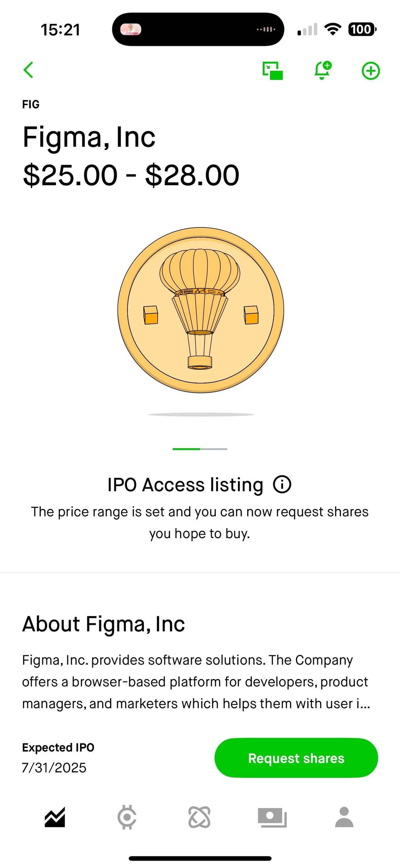Open the orbit-shaped tab in bottom bar
The height and width of the screenshot is (868, 400).
point(199,817)
